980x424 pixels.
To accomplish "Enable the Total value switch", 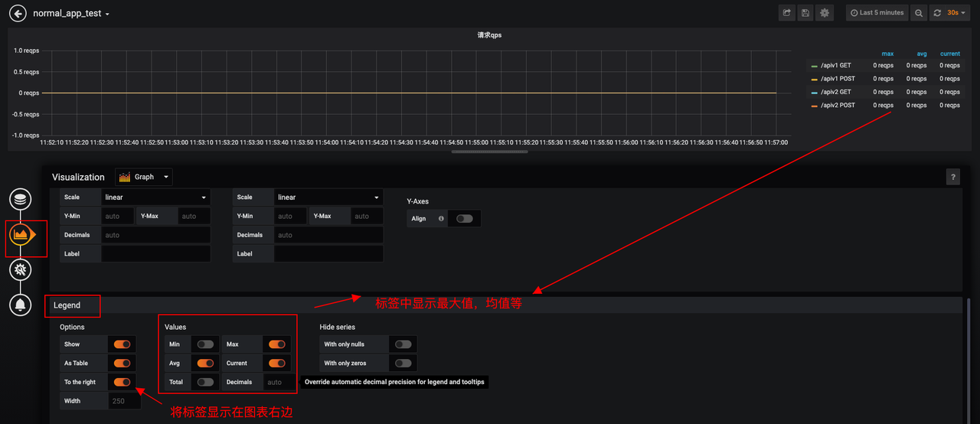I will coord(205,382).
